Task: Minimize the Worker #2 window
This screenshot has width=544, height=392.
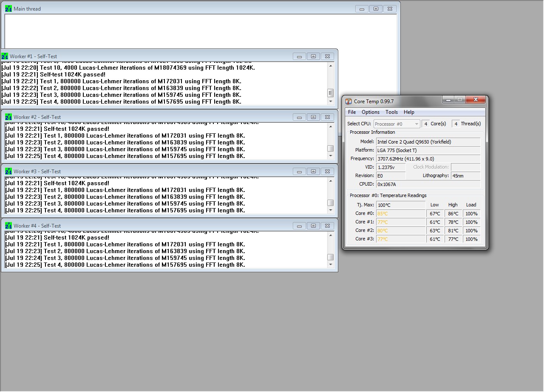Action: [x=300, y=117]
